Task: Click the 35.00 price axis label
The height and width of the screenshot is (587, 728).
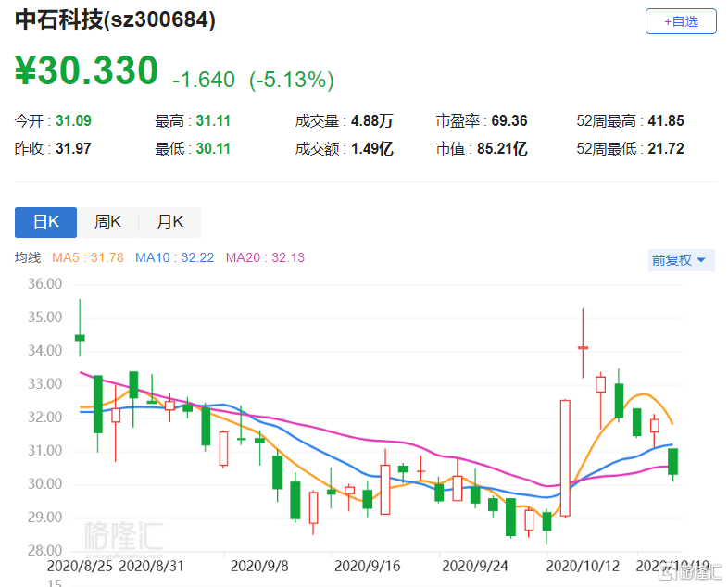Action: point(44,318)
